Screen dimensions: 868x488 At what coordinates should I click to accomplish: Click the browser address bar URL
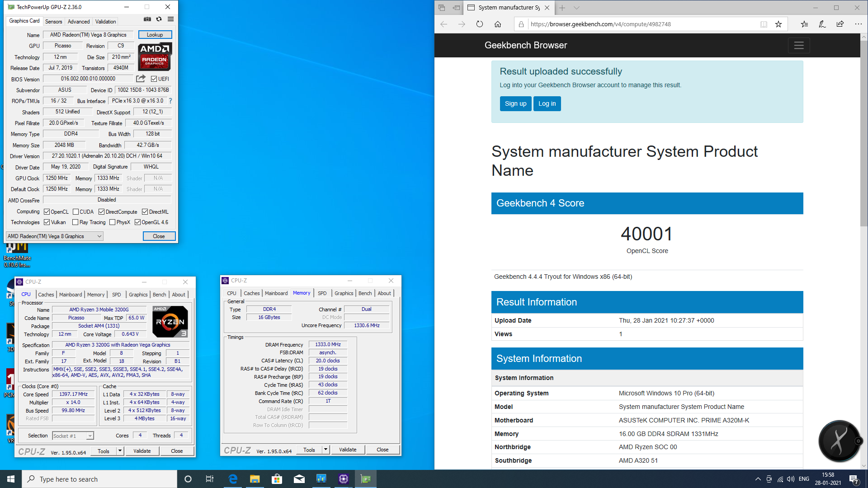pos(600,24)
